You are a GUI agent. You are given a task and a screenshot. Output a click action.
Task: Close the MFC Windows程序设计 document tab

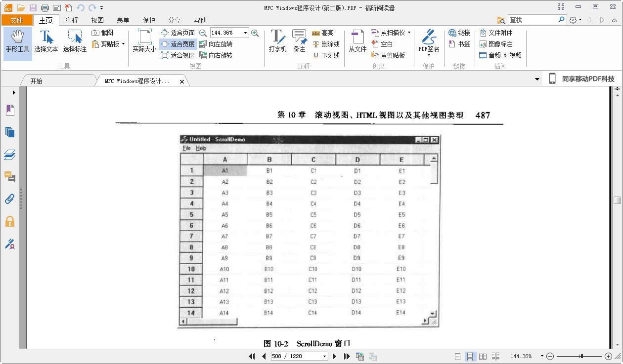point(181,81)
